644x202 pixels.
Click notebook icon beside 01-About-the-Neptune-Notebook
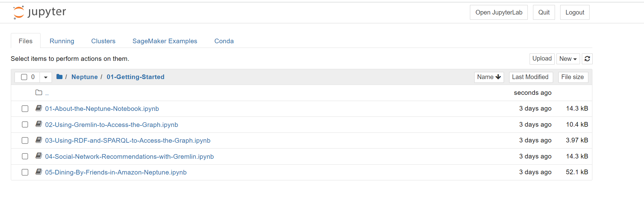(x=39, y=108)
